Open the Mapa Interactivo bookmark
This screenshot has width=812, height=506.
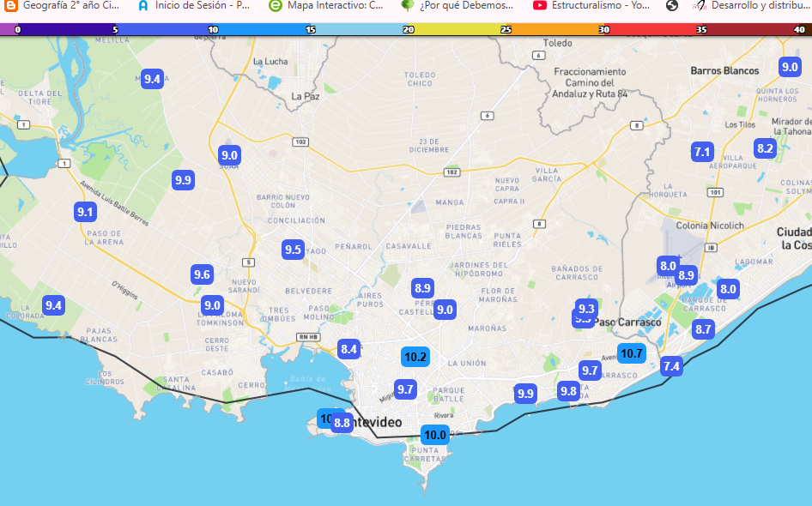tap(327, 6)
